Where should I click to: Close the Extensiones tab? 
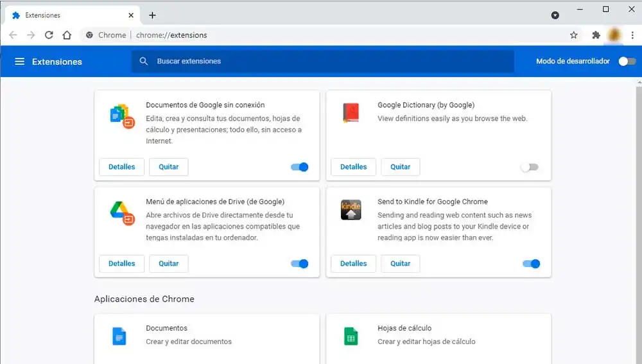131,15
